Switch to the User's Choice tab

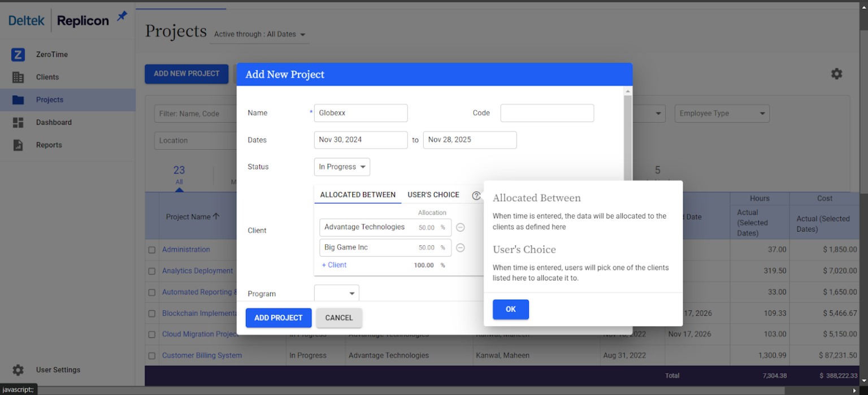[433, 194]
